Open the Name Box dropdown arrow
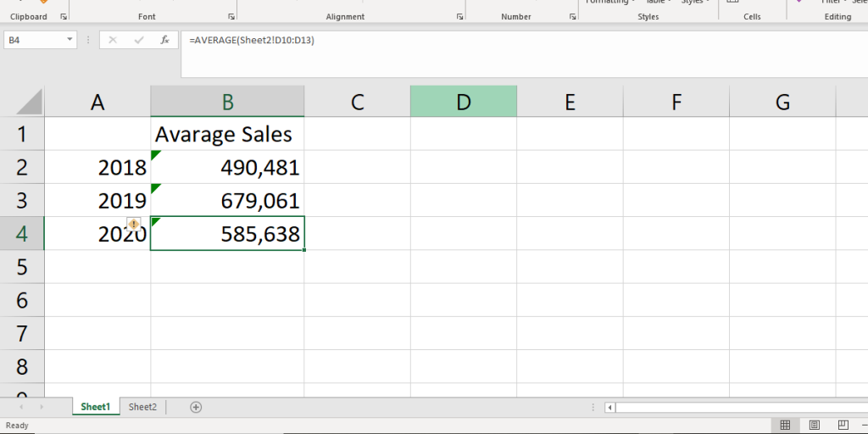Viewport: 868px width, 434px height. click(69, 40)
